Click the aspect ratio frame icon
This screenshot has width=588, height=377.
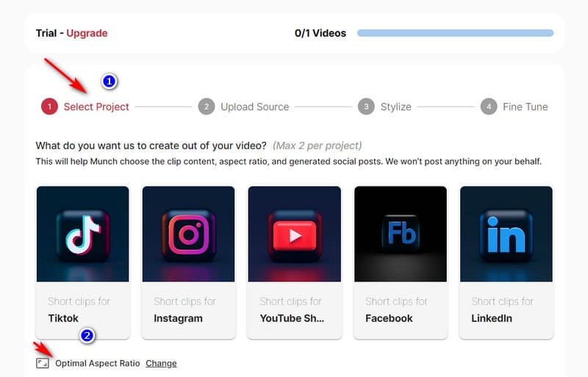click(x=43, y=363)
